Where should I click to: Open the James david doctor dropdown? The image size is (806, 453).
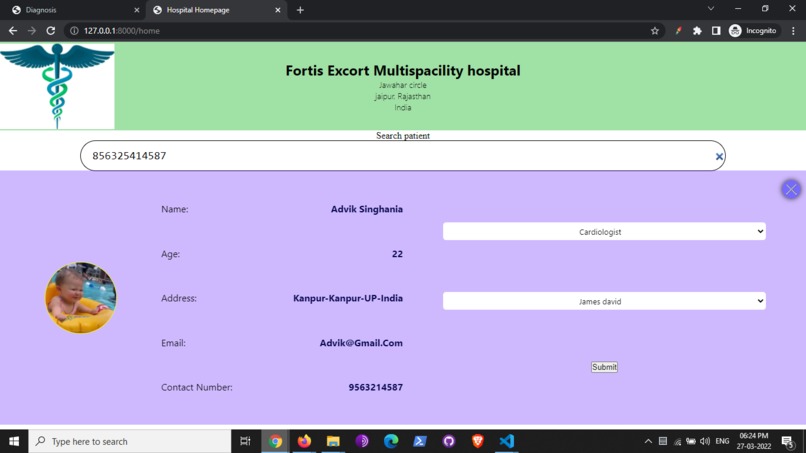click(604, 301)
